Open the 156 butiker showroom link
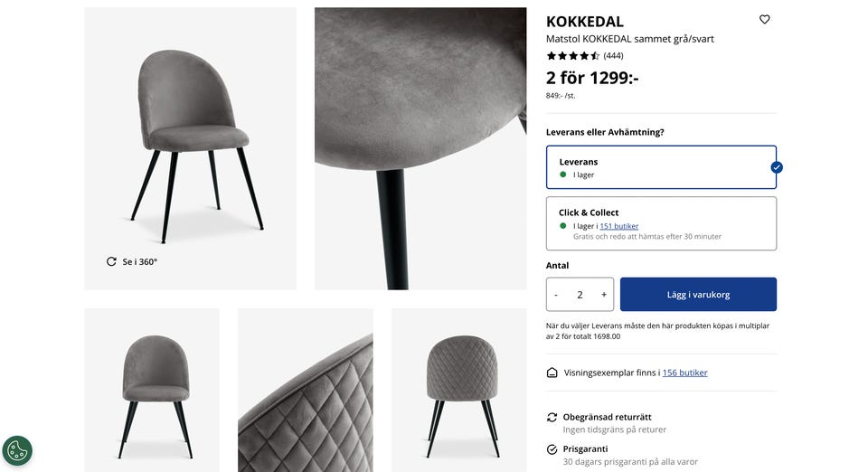This screenshot has height=472, width=868. pyautogui.click(x=684, y=373)
